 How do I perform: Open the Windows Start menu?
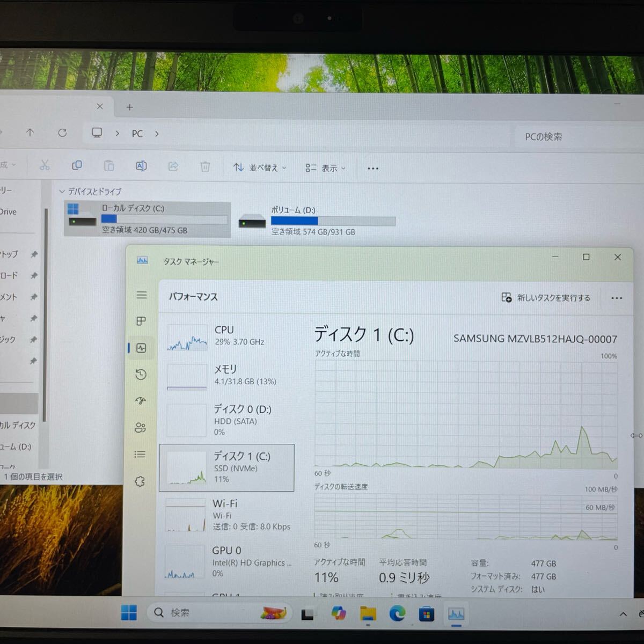pos(129,612)
